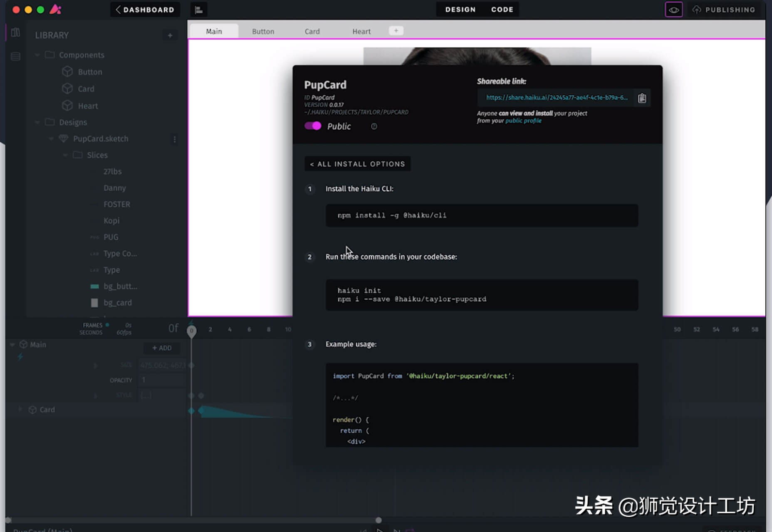Click the lightning bolt icon under Main
This screenshot has width=772, height=532.
pyautogui.click(x=19, y=357)
